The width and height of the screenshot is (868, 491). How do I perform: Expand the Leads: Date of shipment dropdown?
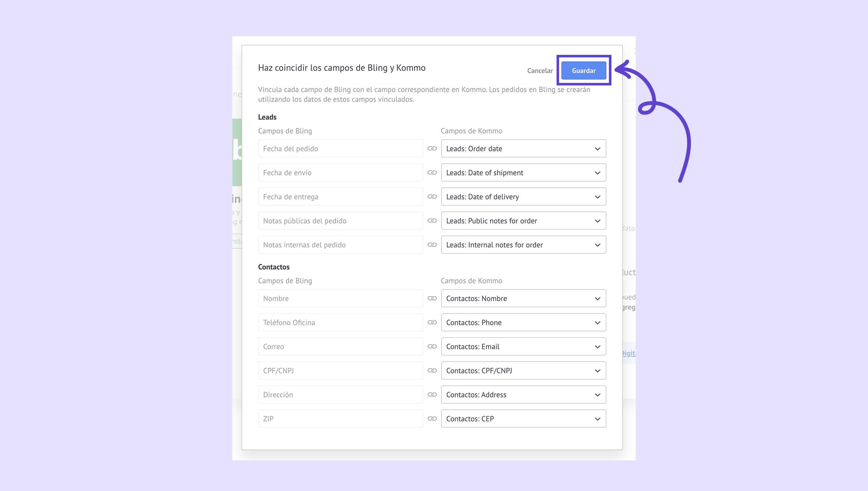[x=523, y=173]
